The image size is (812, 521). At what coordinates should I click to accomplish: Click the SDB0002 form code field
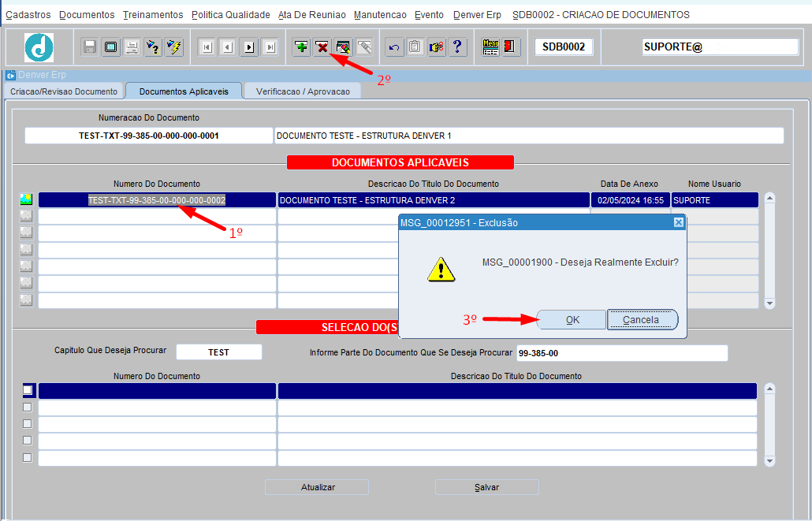tap(564, 47)
